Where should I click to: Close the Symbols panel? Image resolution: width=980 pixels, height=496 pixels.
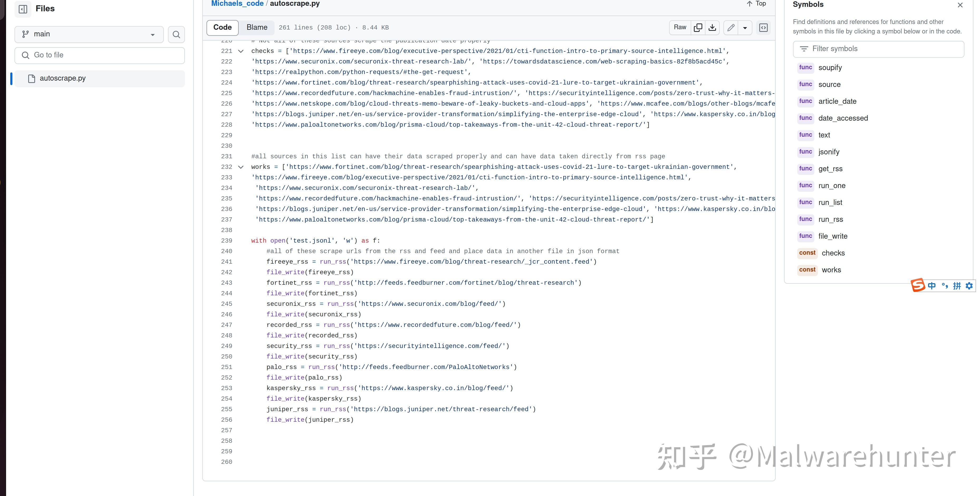(960, 5)
